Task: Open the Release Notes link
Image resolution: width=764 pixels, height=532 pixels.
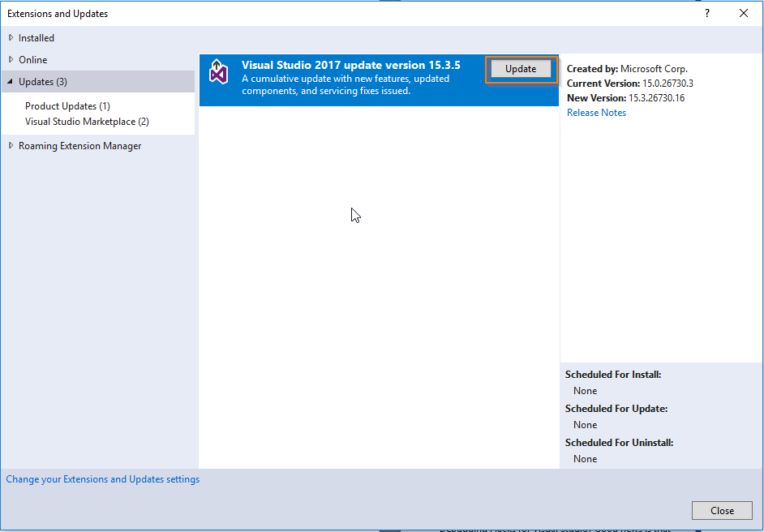Action: tap(596, 112)
